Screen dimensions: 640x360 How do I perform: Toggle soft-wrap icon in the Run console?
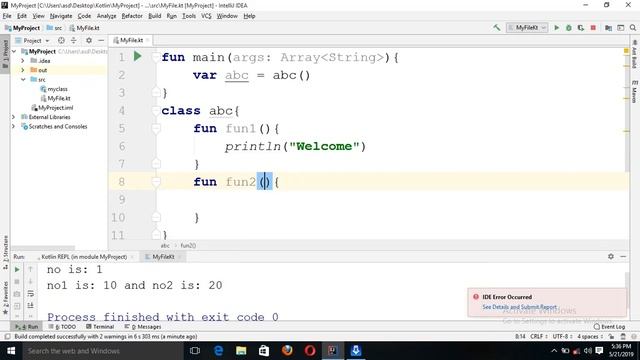[x=30, y=293]
